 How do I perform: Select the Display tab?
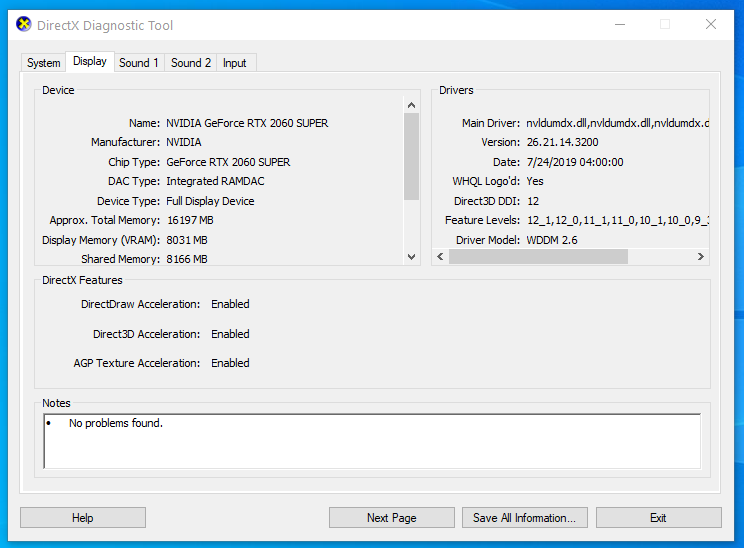90,62
